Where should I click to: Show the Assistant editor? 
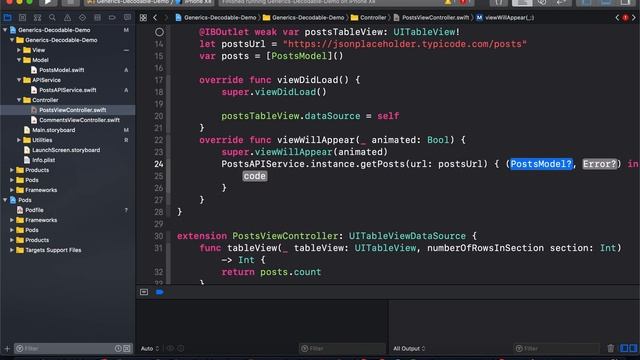[542, 2]
